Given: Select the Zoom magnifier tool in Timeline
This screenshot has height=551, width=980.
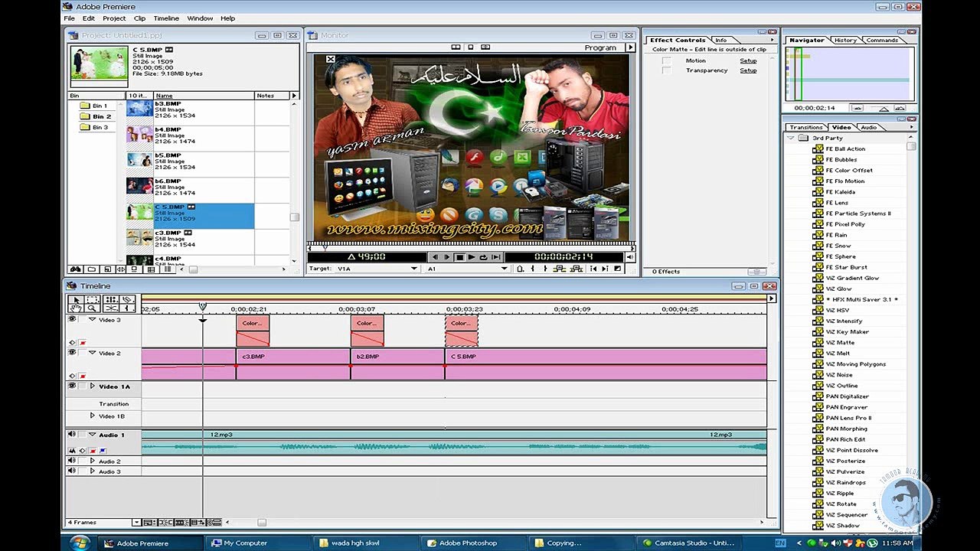Looking at the screenshot, I should pos(93,308).
